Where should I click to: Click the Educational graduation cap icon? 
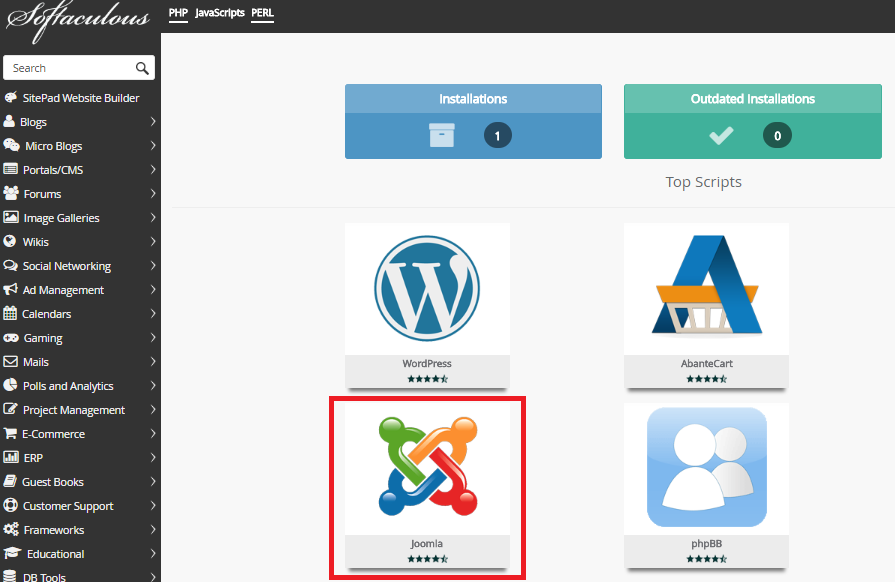(x=12, y=553)
